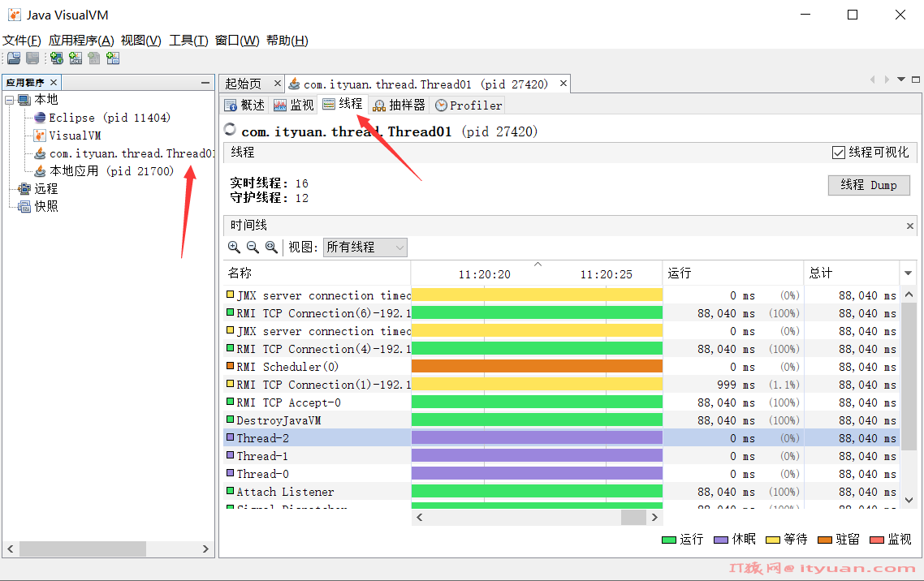The height and width of the screenshot is (581, 924).
Task: Sort by the 运行 column header
Action: [x=733, y=273]
